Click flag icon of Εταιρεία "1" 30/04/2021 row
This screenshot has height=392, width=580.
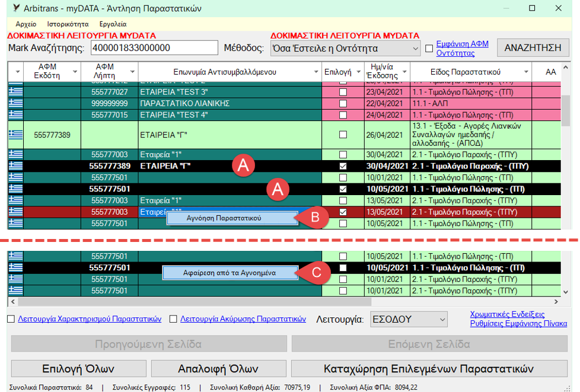point(15,154)
